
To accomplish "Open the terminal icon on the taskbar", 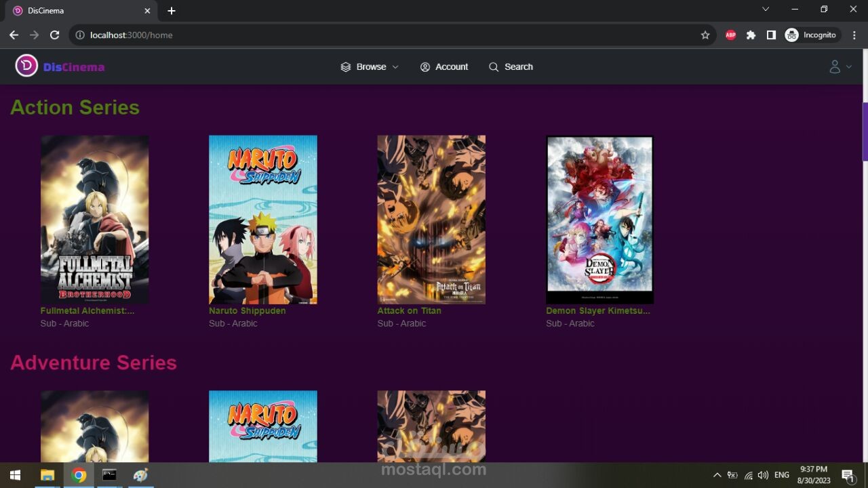I will (109, 475).
